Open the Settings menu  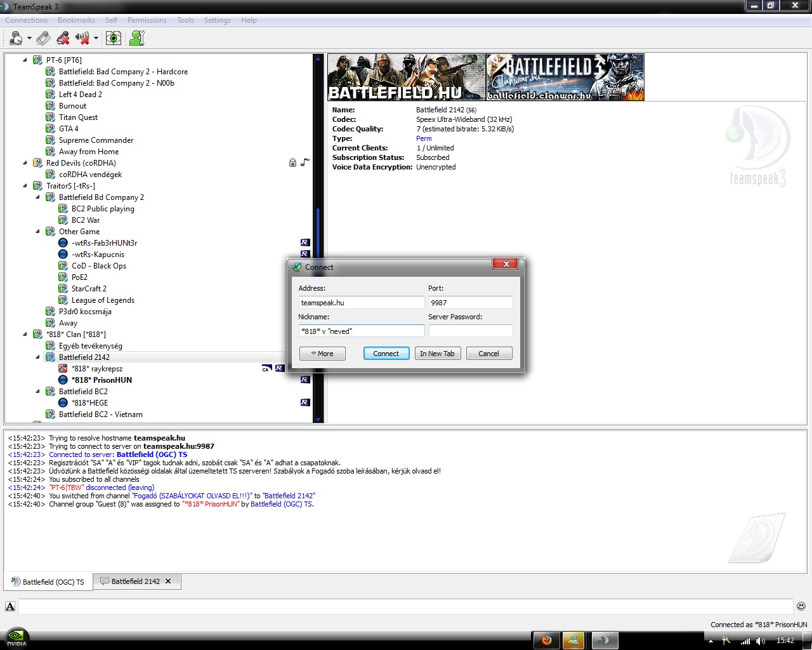coord(218,20)
